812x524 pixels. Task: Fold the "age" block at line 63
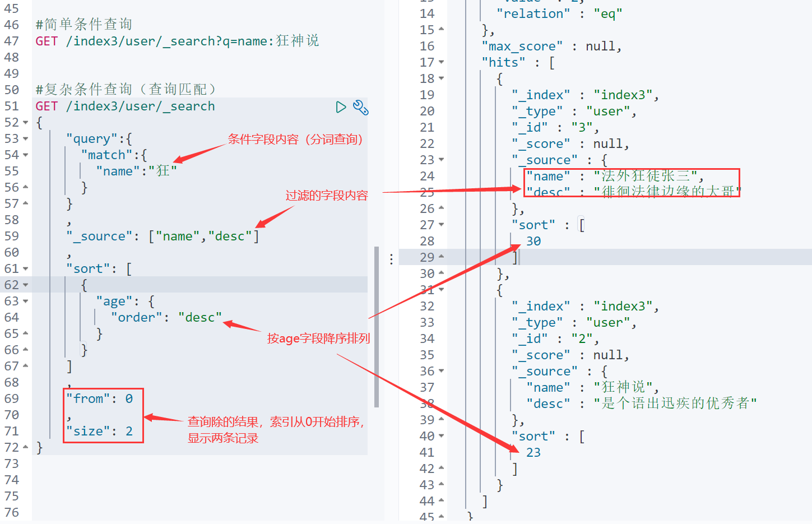click(x=26, y=302)
